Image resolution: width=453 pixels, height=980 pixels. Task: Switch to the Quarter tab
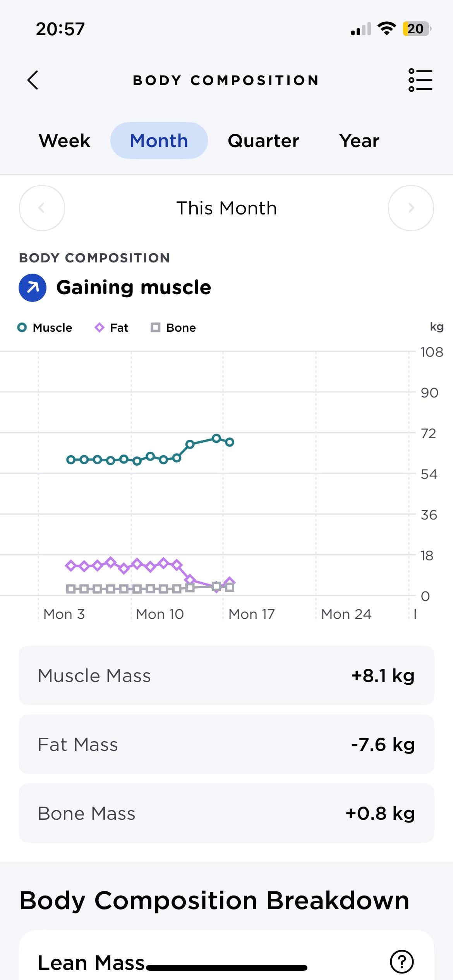tap(264, 140)
